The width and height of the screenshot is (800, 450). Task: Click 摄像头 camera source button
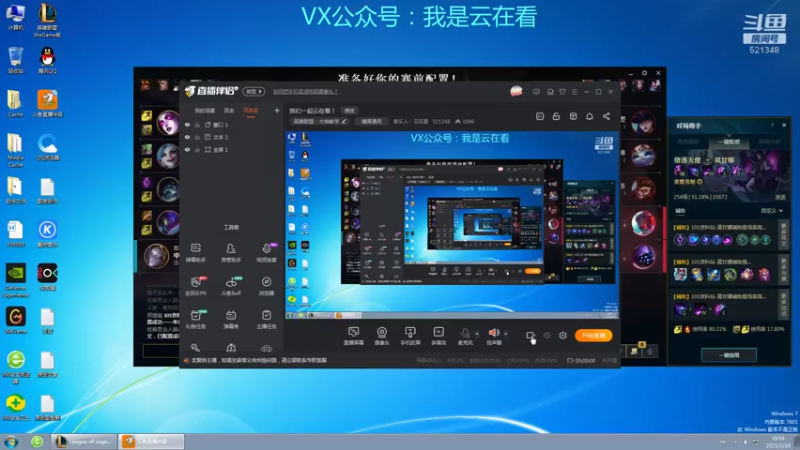coord(382,336)
